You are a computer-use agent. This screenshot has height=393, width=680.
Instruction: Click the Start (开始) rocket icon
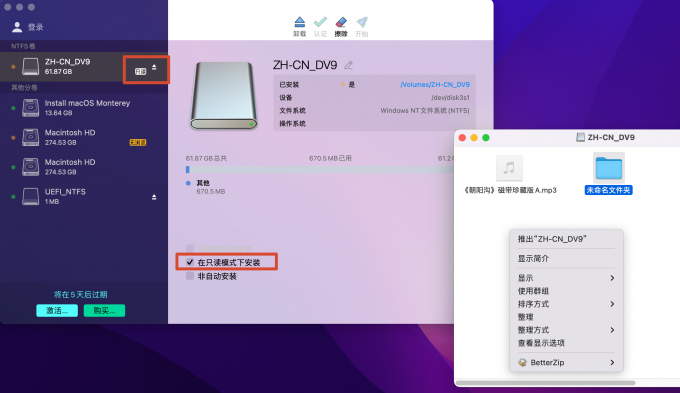click(362, 22)
